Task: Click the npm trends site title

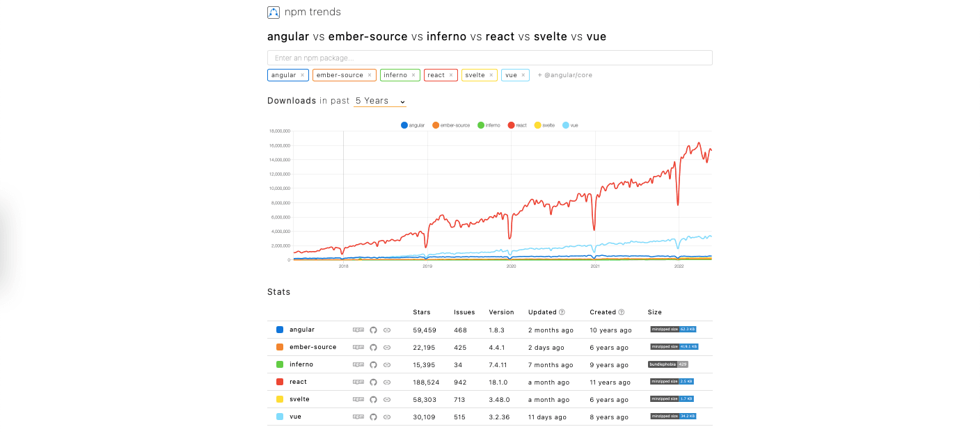Action: coord(313,12)
